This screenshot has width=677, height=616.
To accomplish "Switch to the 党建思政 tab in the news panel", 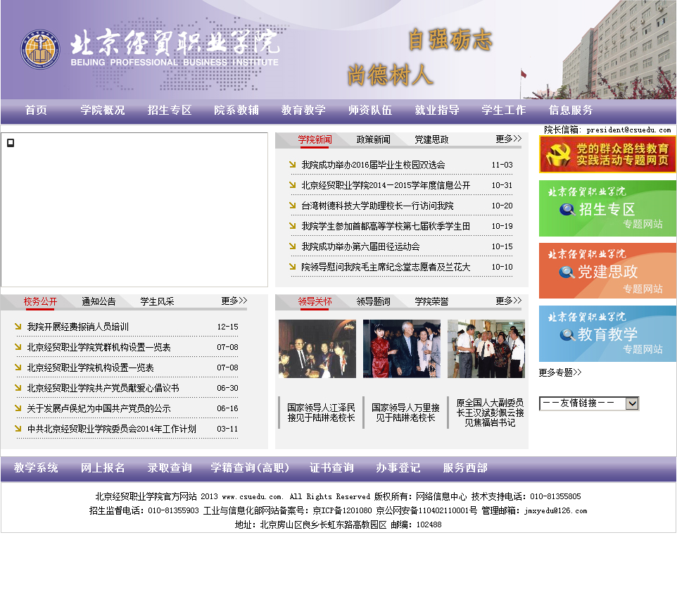I will (x=432, y=139).
